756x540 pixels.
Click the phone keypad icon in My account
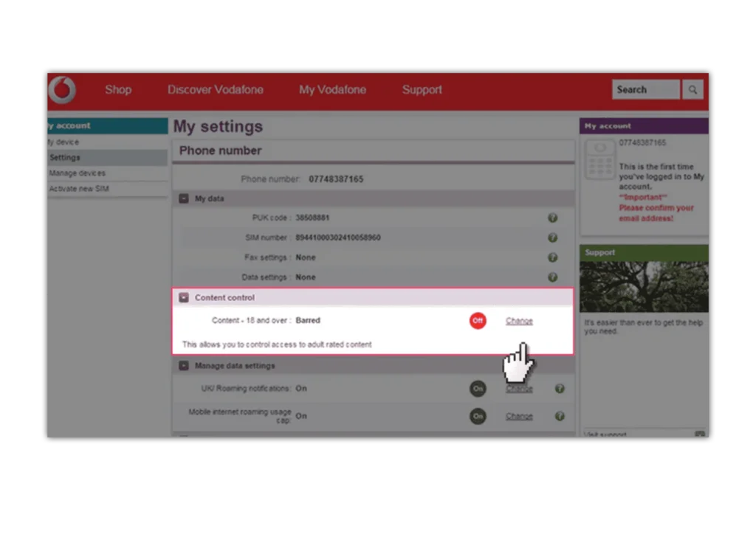click(599, 159)
